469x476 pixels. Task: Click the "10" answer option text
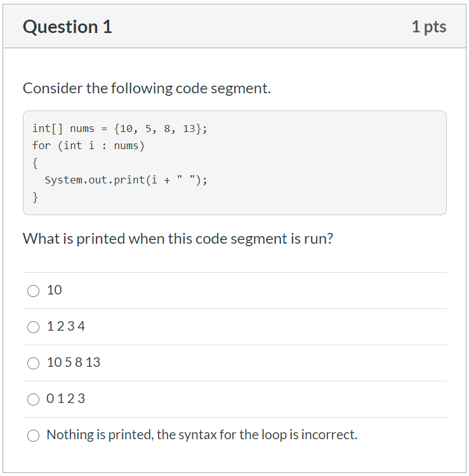click(x=55, y=290)
